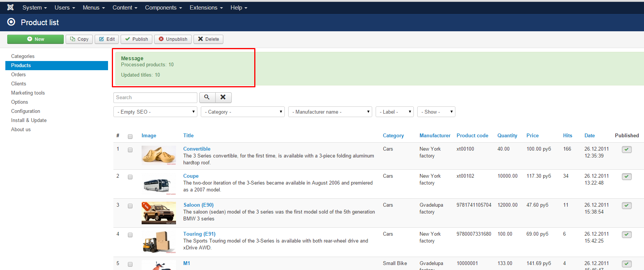Open the Empty SEO filter dropdown
The height and width of the screenshot is (270, 644).
(155, 112)
